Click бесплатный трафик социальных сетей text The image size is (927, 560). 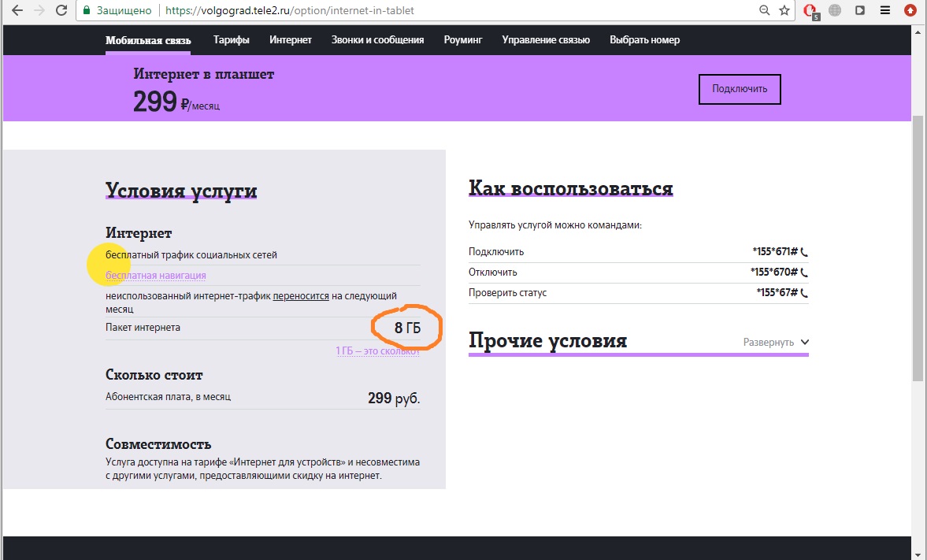(x=191, y=255)
